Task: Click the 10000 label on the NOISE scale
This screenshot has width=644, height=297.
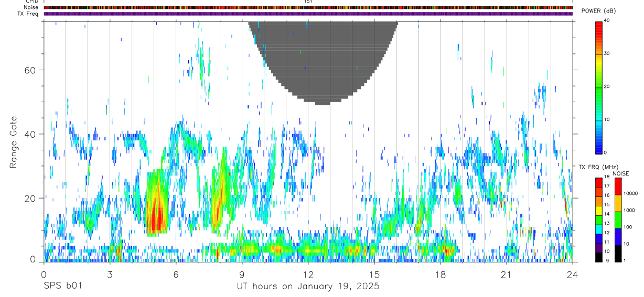Action: coord(630,193)
